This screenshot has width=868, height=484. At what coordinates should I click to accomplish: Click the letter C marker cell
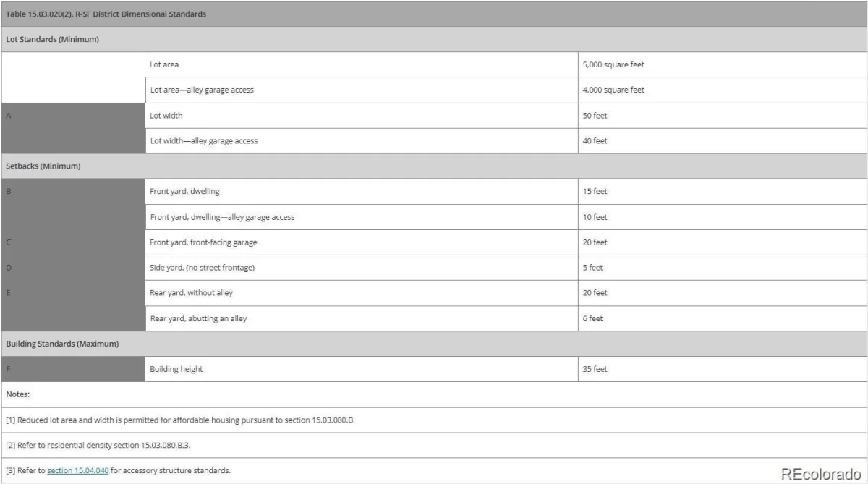click(73, 242)
